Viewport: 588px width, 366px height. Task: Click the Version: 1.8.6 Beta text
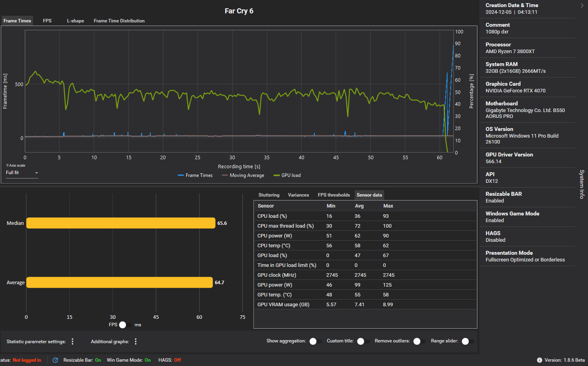point(565,360)
